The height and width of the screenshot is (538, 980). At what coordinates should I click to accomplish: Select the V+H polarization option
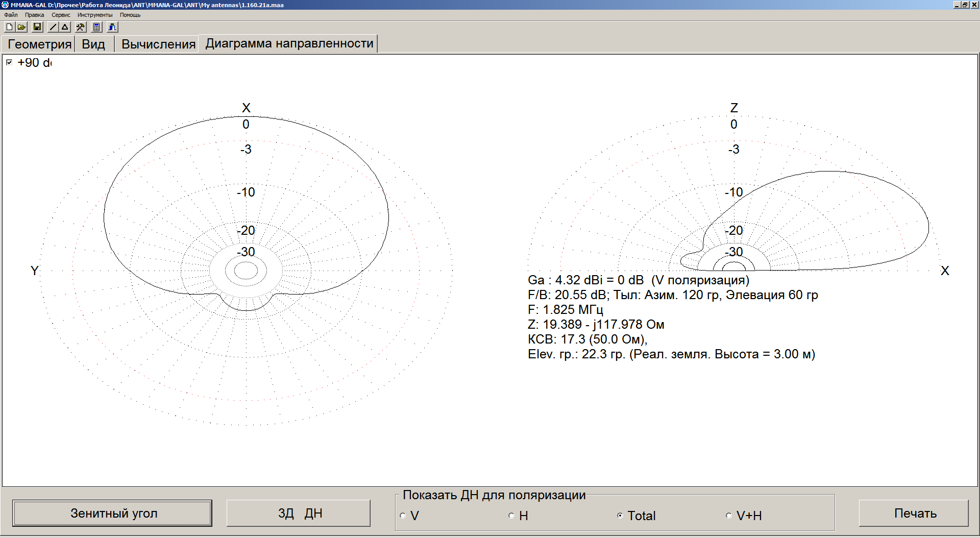(729, 516)
